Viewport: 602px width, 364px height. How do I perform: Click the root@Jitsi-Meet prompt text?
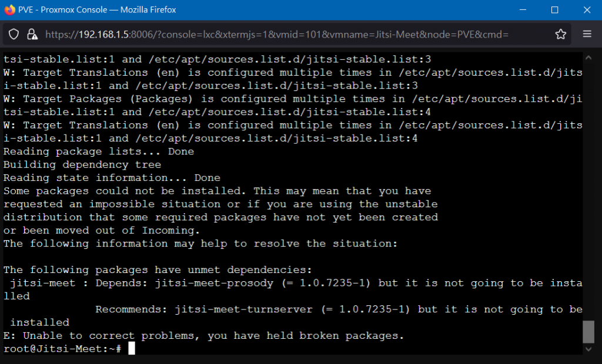coord(62,349)
